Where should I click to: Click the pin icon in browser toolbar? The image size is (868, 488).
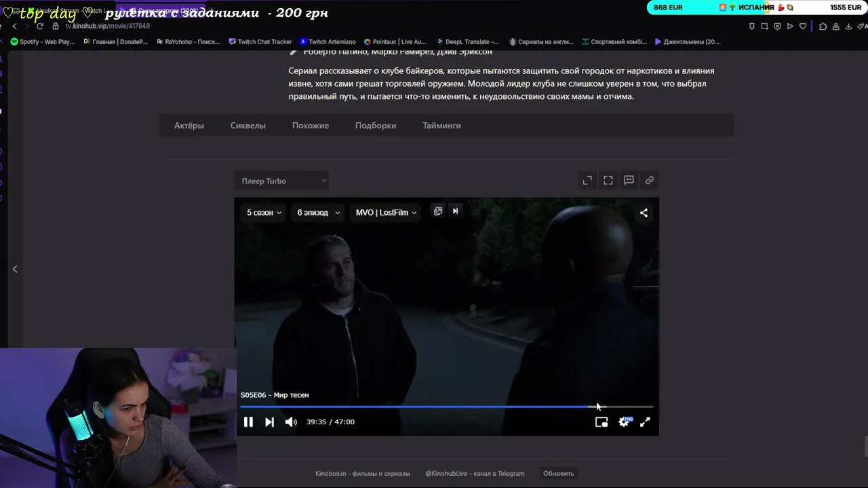pyautogui.click(x=751, y=26)
